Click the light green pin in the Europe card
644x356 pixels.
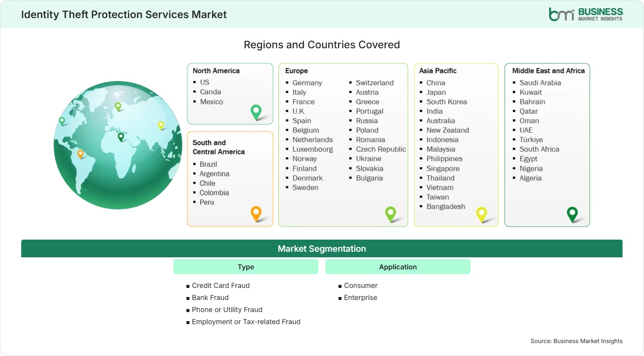pos(390,214)
